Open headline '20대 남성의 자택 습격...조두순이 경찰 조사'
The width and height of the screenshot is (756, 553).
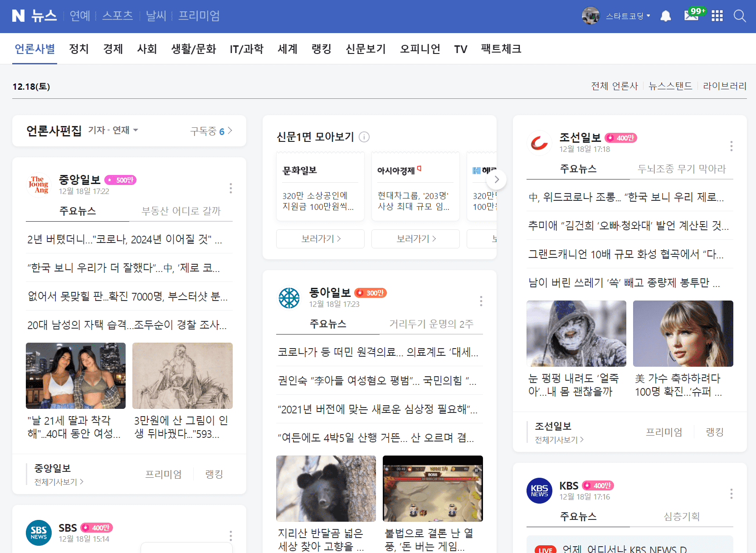[127, 325]
